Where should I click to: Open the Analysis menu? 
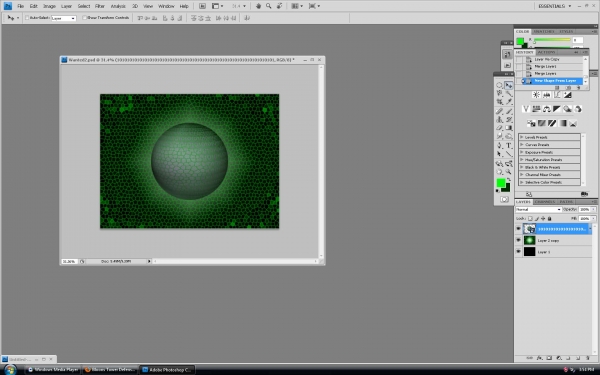click(x=118, y=6)
